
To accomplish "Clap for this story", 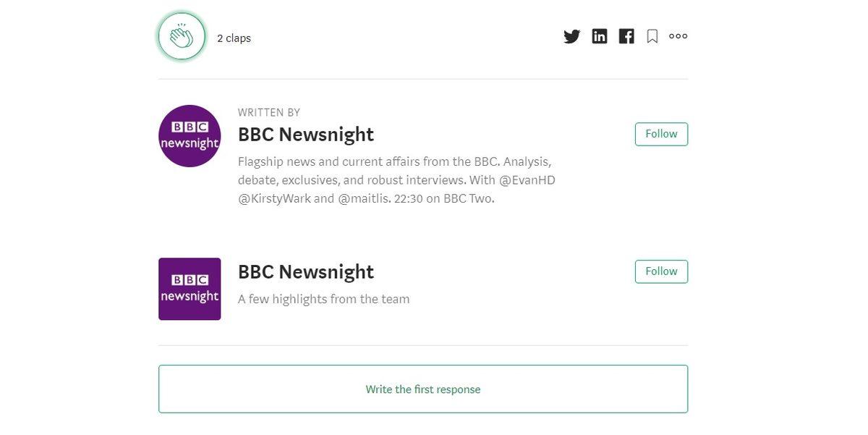I will click(x=182, y=36).
